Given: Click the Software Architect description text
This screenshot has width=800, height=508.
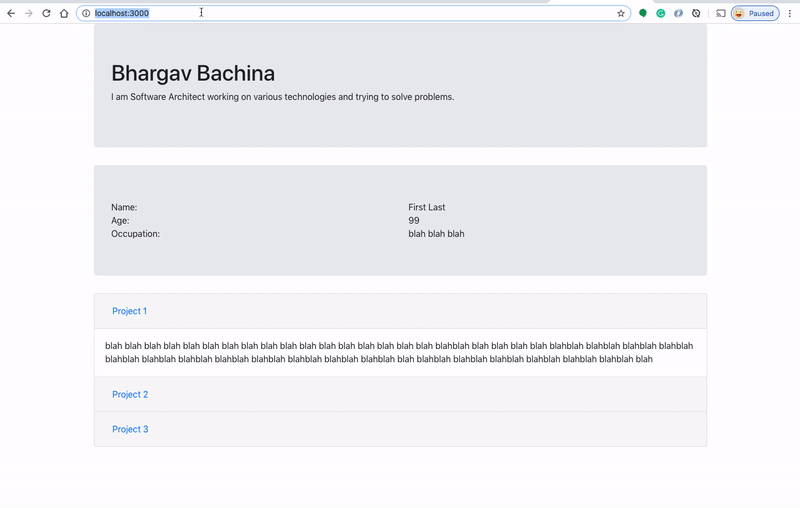Looking at the screenshot, I should click(283, 97).
